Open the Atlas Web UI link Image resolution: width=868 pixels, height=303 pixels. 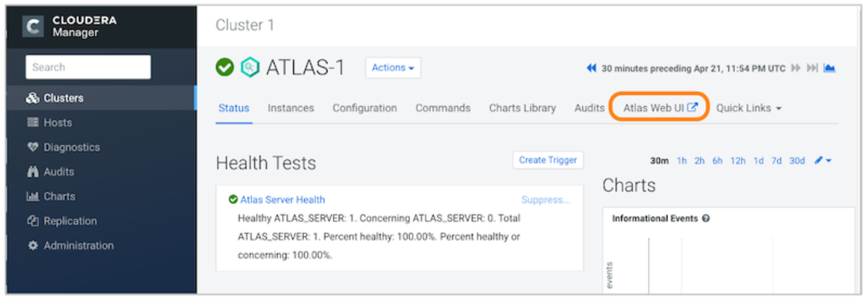pos(660,108)
